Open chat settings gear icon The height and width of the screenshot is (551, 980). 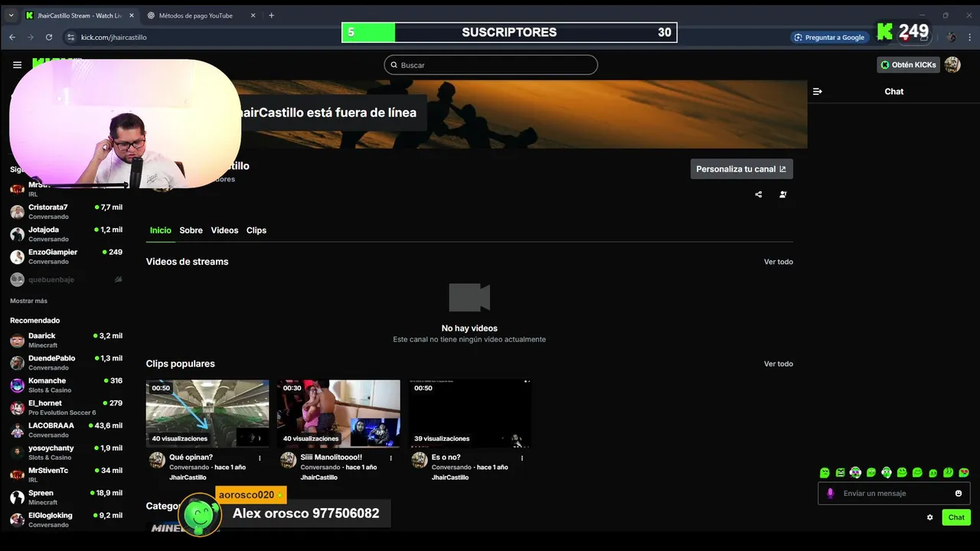(x=930, y=517)
